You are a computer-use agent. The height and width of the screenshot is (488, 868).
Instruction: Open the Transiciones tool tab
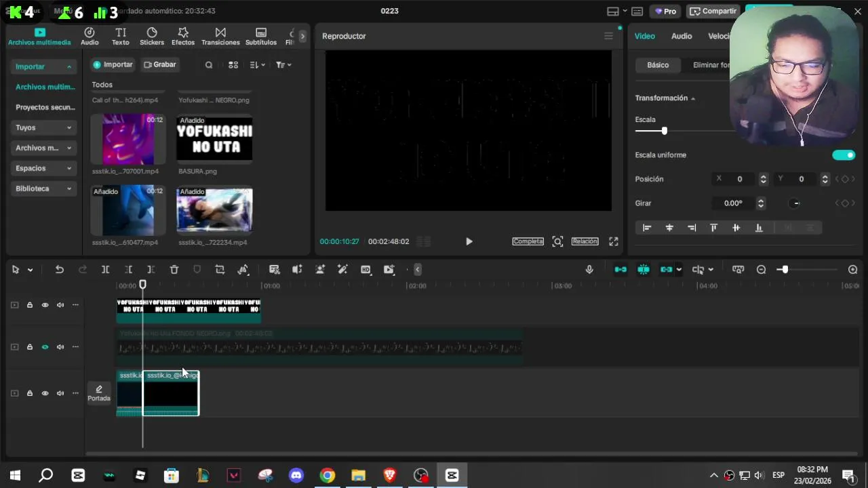click(x=220, y=37)
